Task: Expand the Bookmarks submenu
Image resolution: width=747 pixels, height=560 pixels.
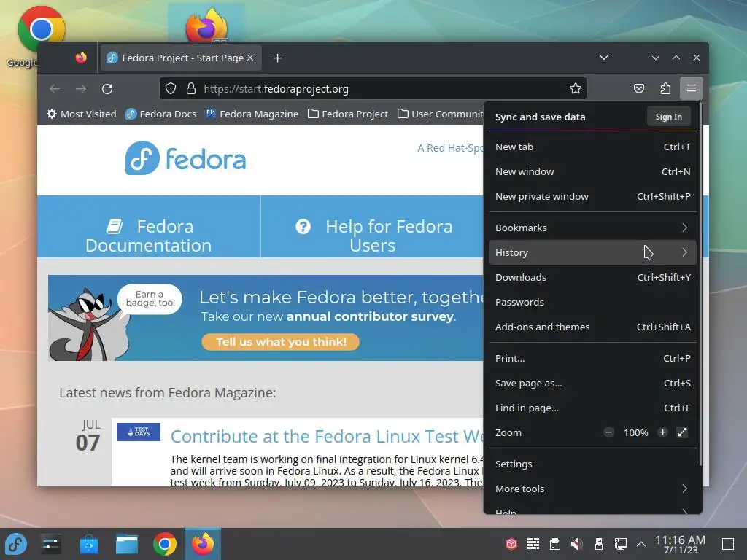Action: tap(592, 227)
